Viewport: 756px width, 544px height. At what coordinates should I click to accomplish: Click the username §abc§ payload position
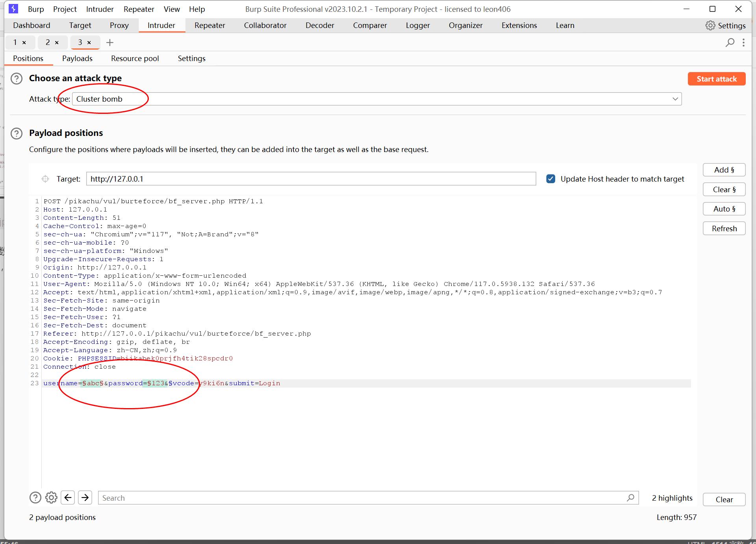[93, 383]
